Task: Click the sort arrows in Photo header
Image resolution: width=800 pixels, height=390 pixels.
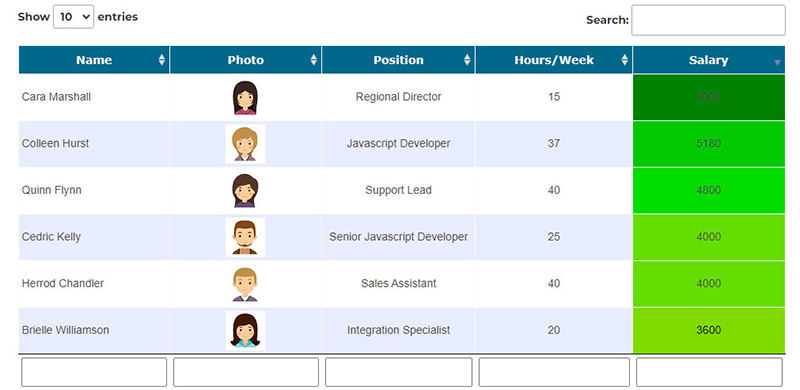Action: pyautogui.click(x=314, y=60)
